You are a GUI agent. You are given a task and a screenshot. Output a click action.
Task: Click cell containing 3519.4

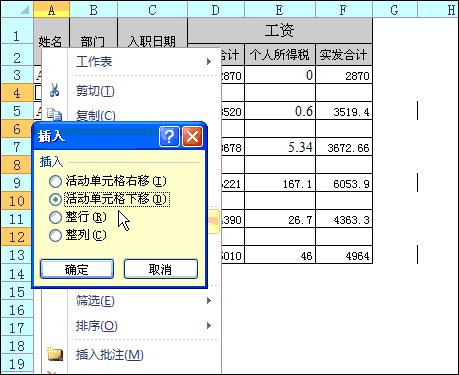tap(344, 111)
